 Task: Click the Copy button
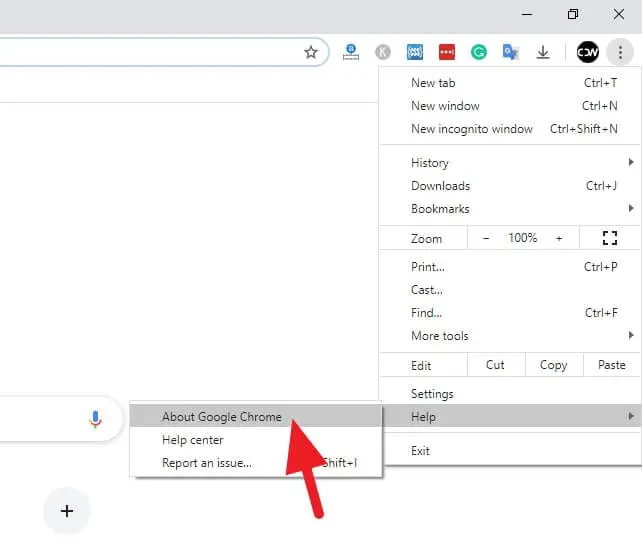pos(554,365)
